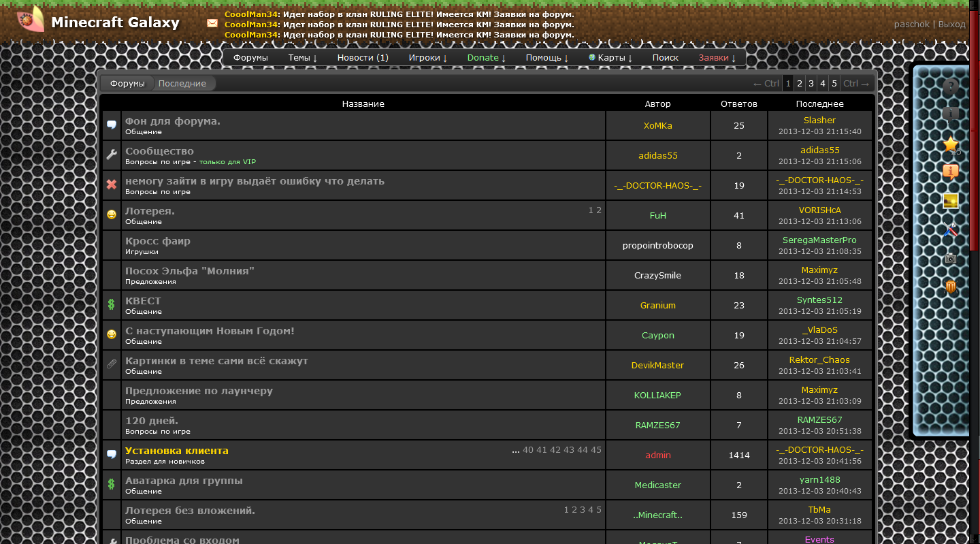This screenshot has height=544, width=980.
Task: Click the только для VIP label
Action: pyautogui.click(x=227, y=162)
